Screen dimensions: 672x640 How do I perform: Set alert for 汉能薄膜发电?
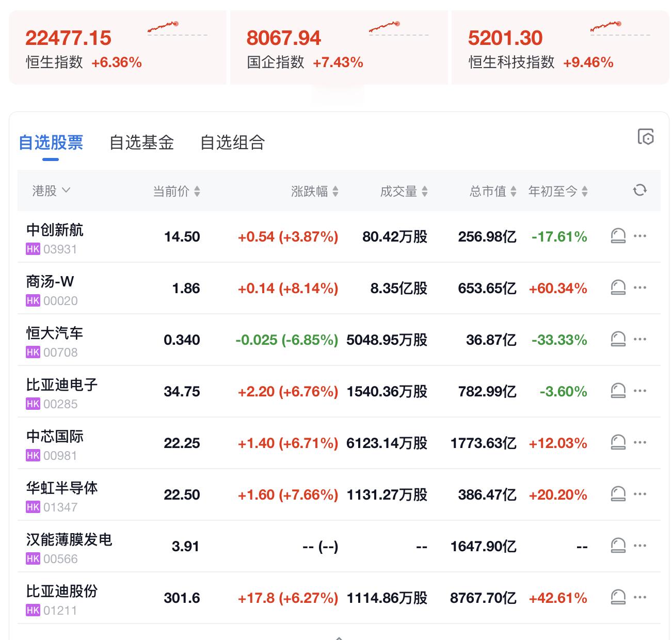point(618,546)
